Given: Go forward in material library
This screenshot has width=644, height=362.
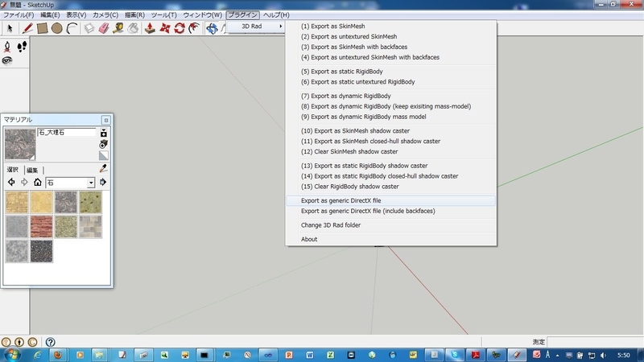Looking at the screenshot, I should (x=24, y=183).
